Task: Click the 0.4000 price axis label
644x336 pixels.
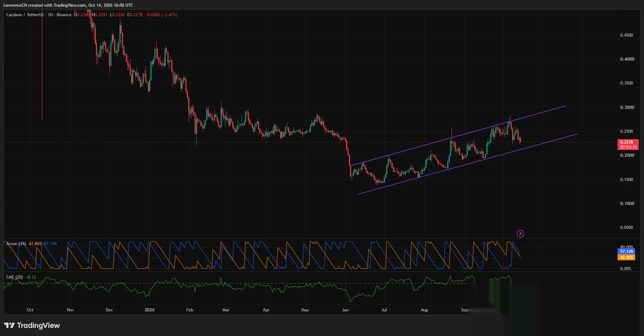Action: [x=627, y=59]
